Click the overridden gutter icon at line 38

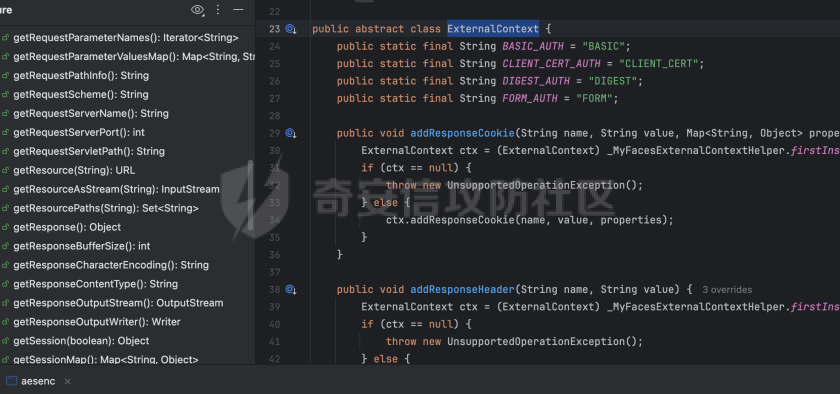point(291,290)
